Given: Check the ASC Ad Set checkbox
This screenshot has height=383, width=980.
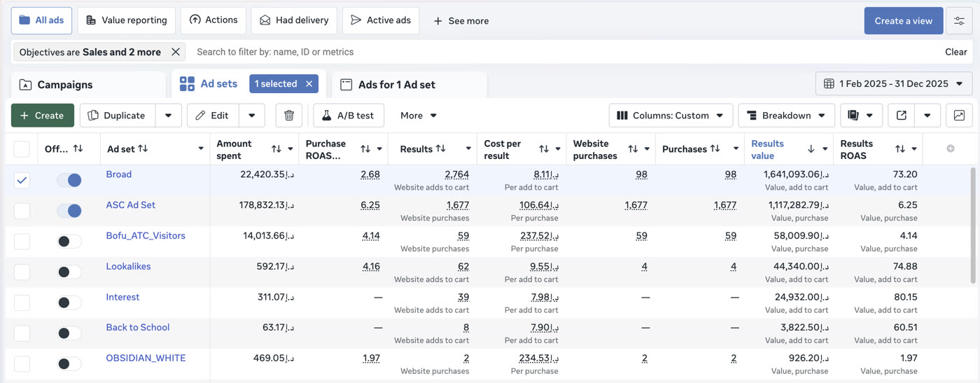Looking at the screenshot, I should pyautogui.click(x=22, y=211).
